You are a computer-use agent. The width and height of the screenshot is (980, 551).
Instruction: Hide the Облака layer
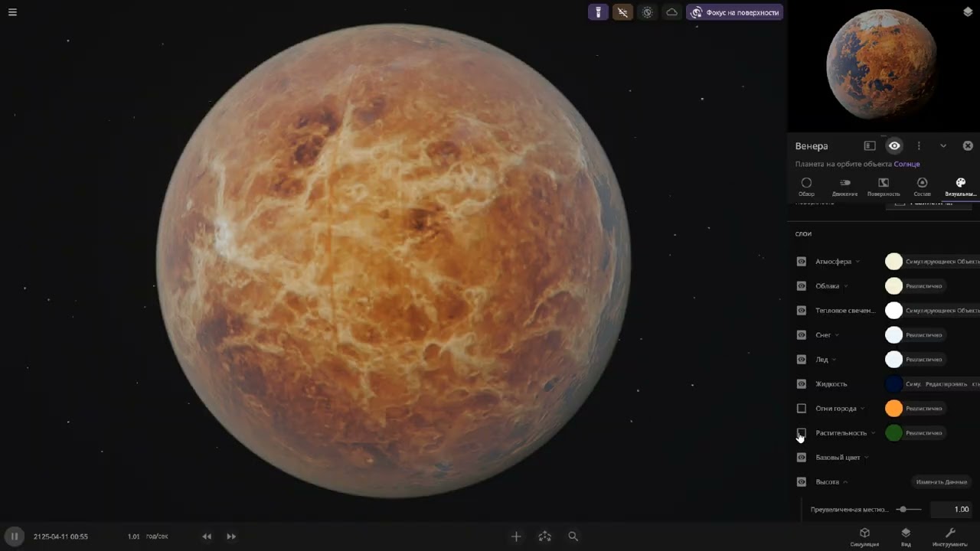(x=802, y=286)
